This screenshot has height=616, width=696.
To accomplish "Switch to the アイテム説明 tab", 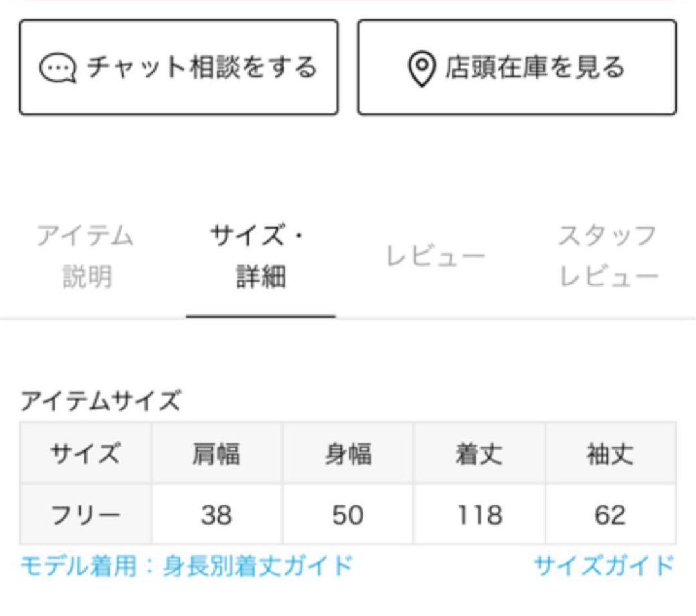I will point(86,256).
